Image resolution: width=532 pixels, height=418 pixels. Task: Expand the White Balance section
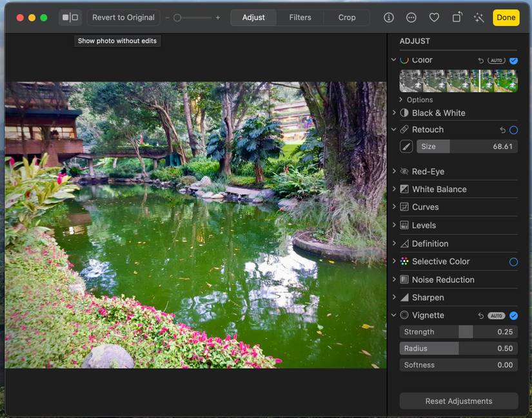point(394,188)
